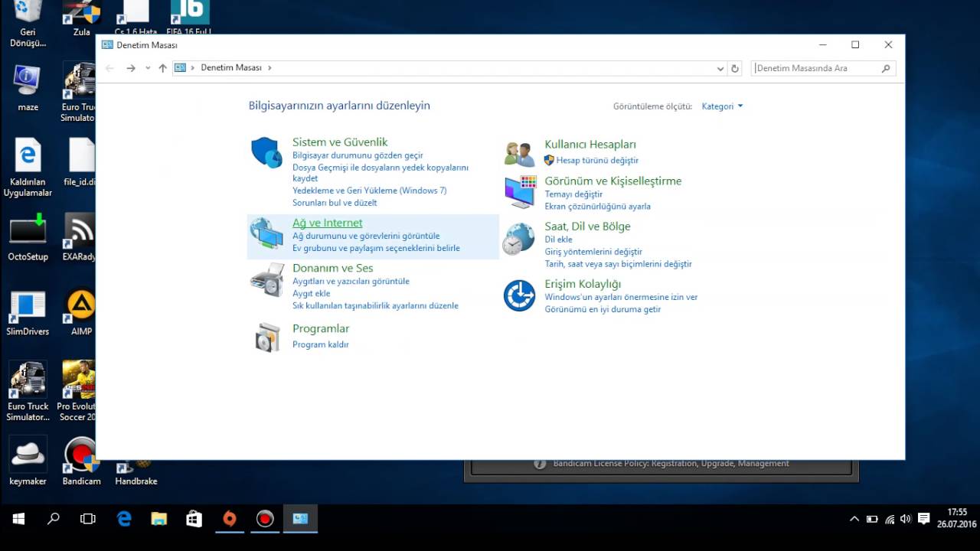Click Aygıt ekle link
Image resolution: width=980 pixels, height=551 pixels.
tap(312, 294)
